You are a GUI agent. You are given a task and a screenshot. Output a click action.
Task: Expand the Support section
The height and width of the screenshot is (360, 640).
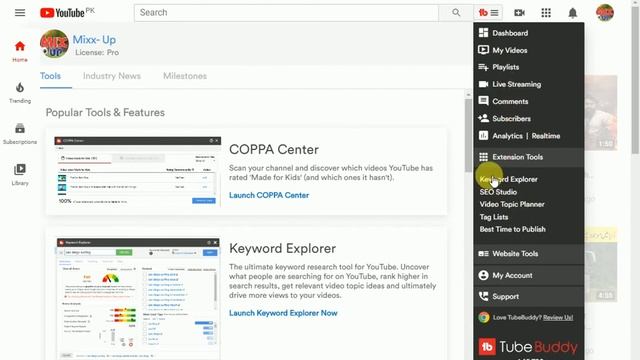(x=529, y=297)
